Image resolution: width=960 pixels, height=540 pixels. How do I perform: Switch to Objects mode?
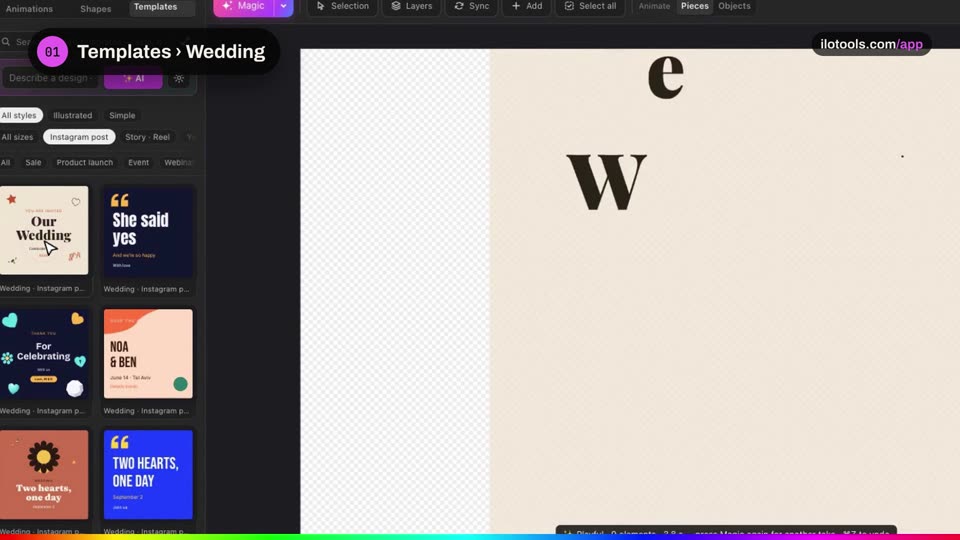(x=734, y=6)
